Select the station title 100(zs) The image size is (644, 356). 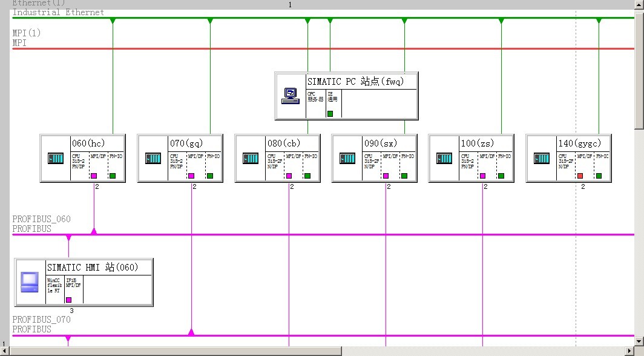[x=477, y=143]
